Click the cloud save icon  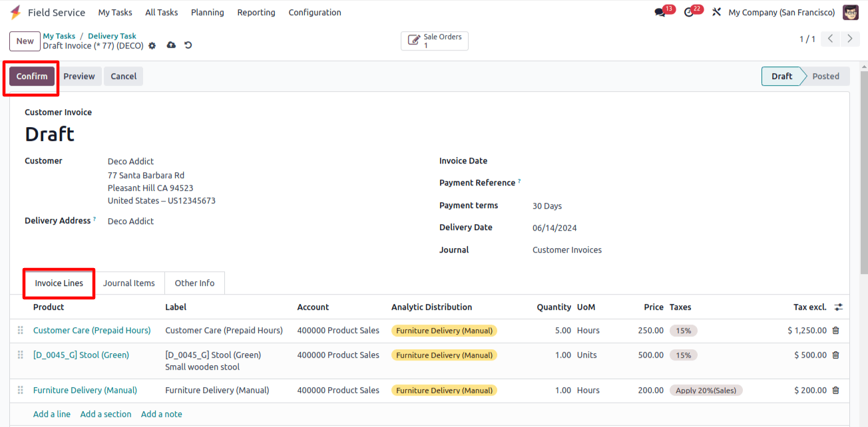[171, 45]
